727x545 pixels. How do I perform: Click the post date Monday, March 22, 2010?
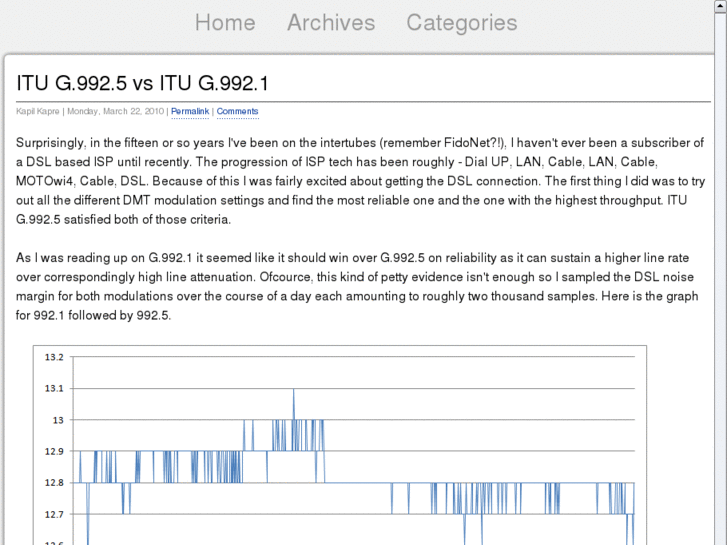coord(115,112)
